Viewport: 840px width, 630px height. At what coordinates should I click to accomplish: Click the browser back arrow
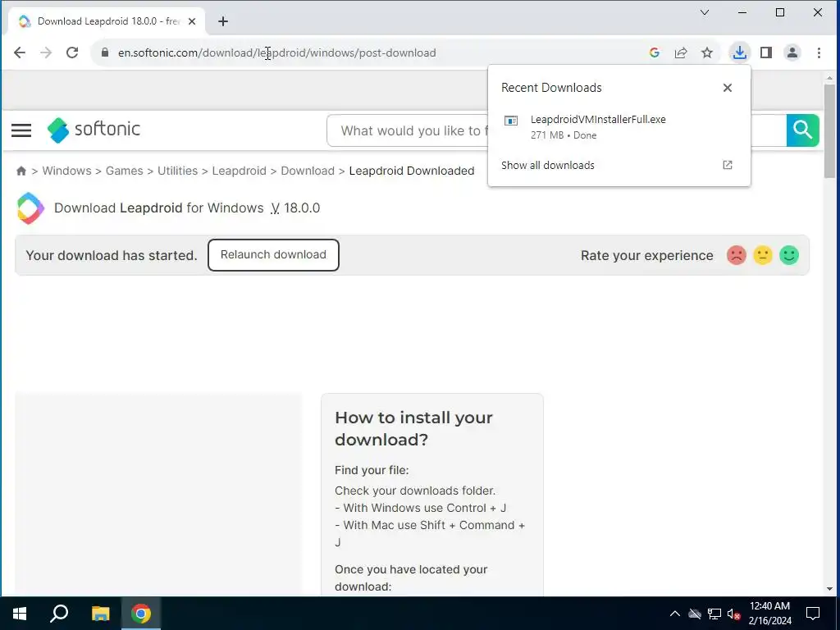(x=20, y=52)
